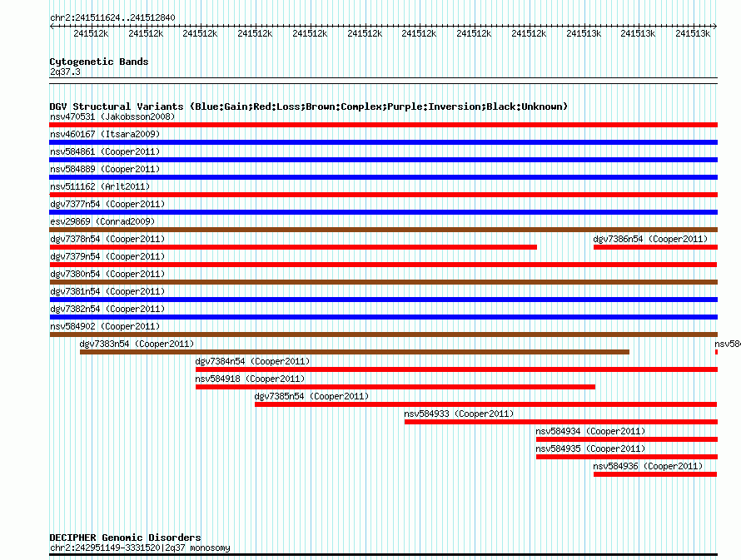Click the 2q37.3 band label
Screen dimensions: 741x560
[65, 72]
